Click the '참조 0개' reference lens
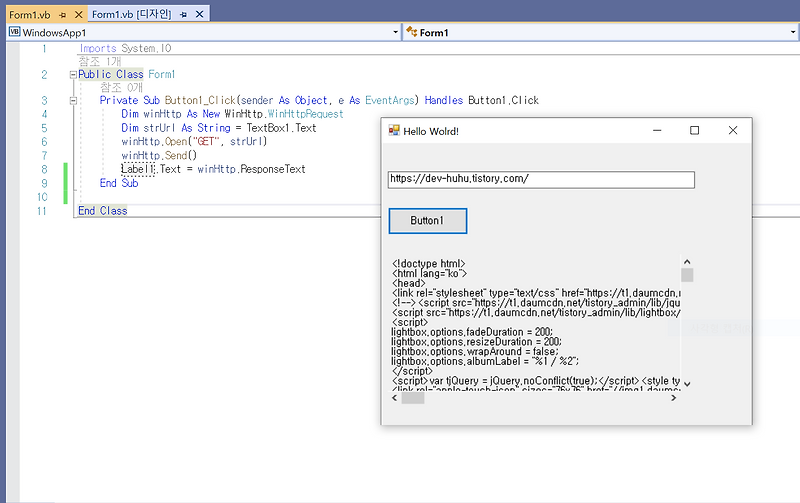This screenshot has width=800, height=503. [x=121, y=88]
